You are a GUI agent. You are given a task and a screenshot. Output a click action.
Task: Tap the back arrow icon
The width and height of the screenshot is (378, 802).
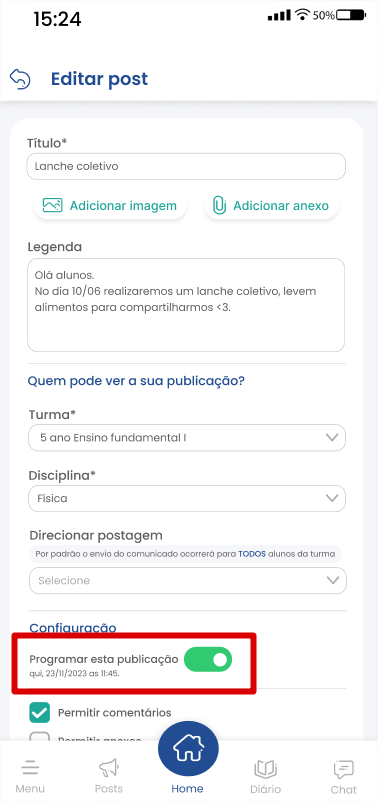click(20, 79)
